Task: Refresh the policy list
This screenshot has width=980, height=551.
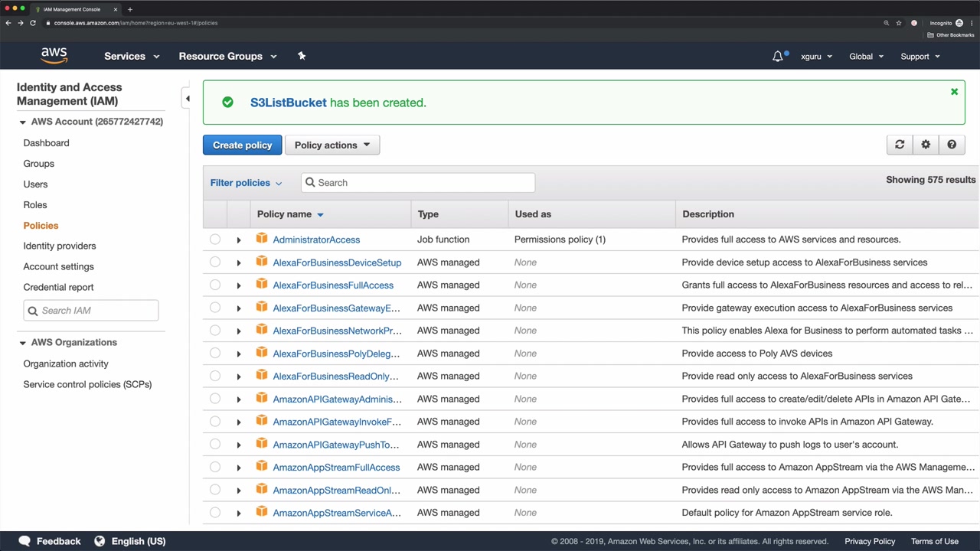Action: coord(900,145)
